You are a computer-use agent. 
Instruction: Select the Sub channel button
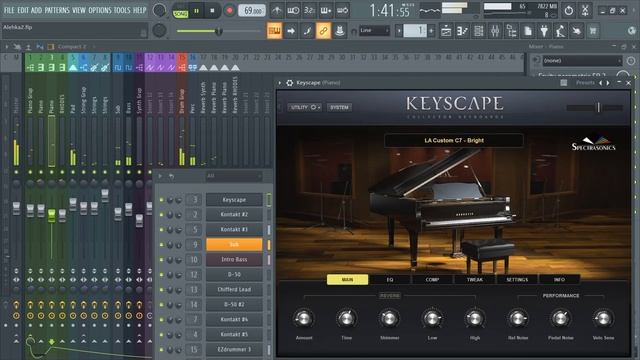coord(234,244)
